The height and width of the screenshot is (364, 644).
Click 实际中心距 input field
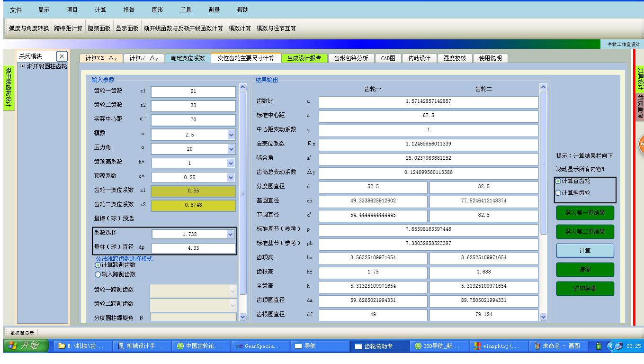(x=193, y=120)
